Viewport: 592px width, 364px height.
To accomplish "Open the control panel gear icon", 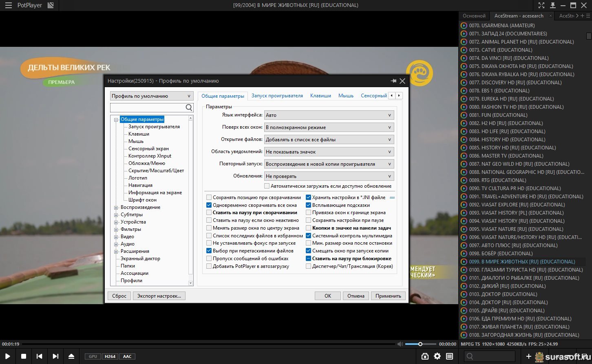I will tap(437, 356).
